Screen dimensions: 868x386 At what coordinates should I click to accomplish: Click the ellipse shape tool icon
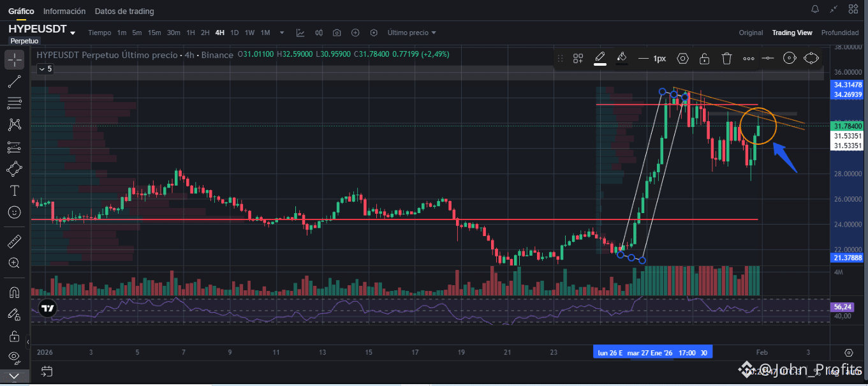[x=811, y=58]
